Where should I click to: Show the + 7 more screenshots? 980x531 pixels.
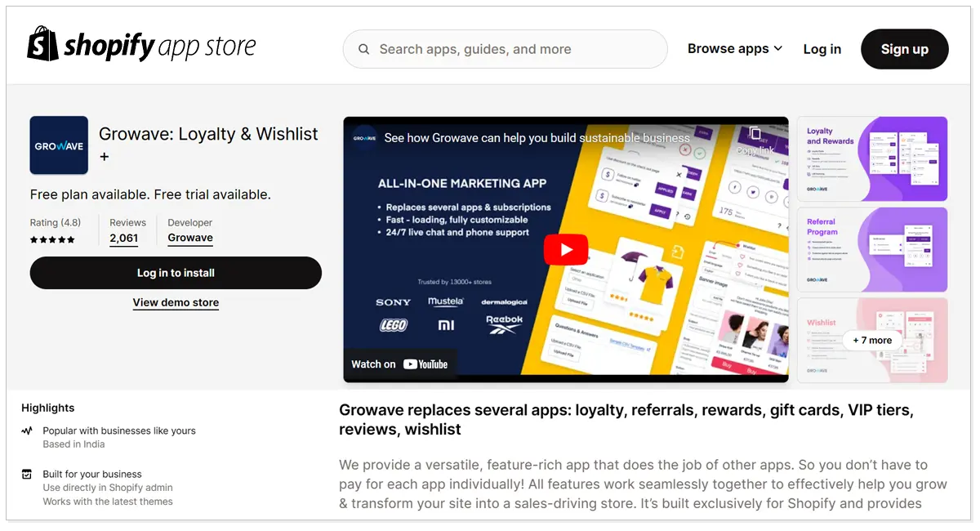[x=872, y=340]
